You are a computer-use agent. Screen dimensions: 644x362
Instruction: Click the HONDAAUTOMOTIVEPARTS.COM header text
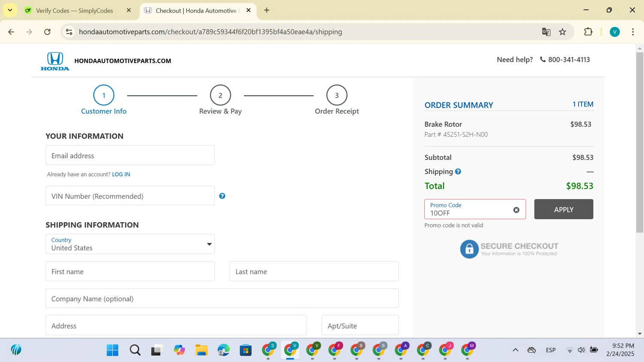click(123, 61)
